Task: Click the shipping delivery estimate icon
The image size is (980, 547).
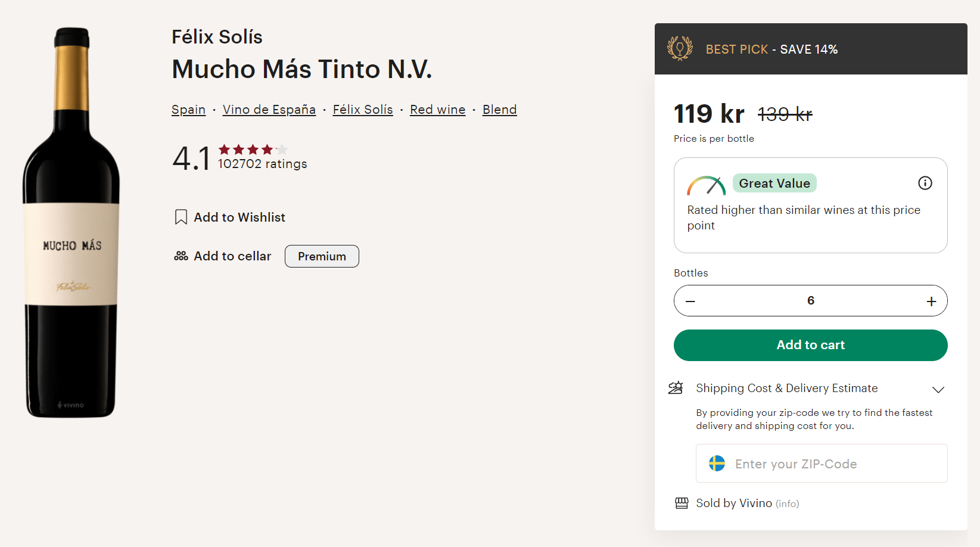Action: click(x=676, y=389)
